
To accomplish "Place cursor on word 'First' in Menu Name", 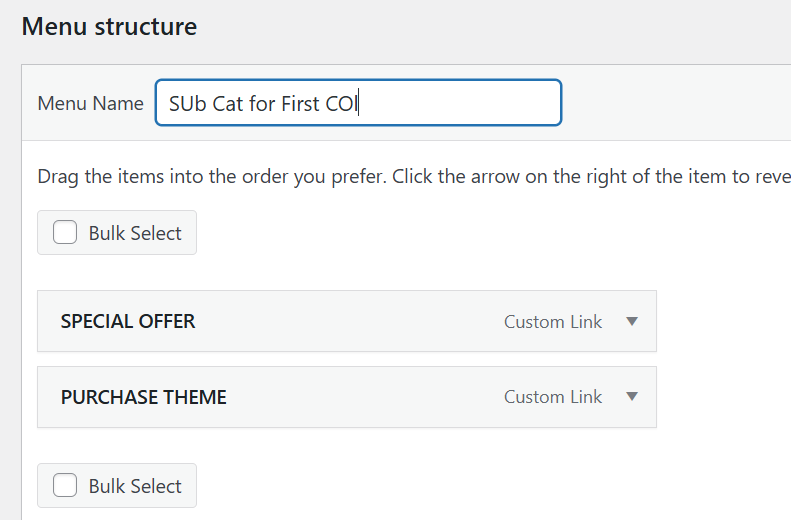I will pyautogui.click(x=301, y=103).
